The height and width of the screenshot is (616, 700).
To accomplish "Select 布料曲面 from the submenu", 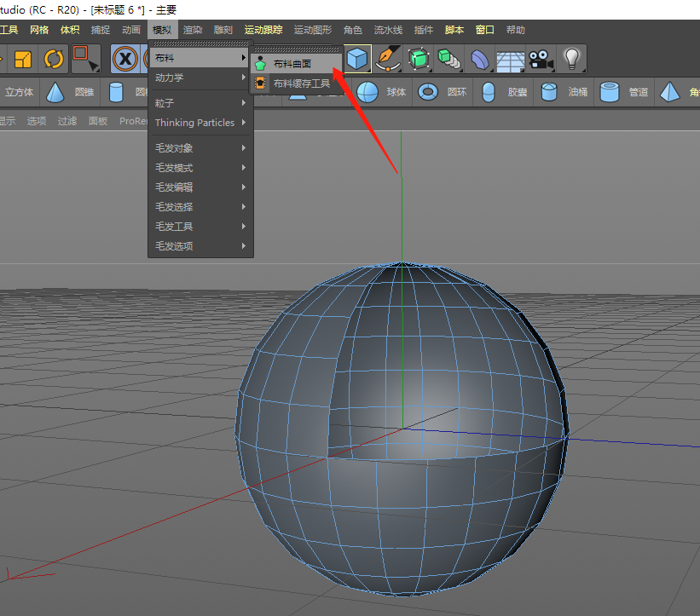I will pos(292,64).
